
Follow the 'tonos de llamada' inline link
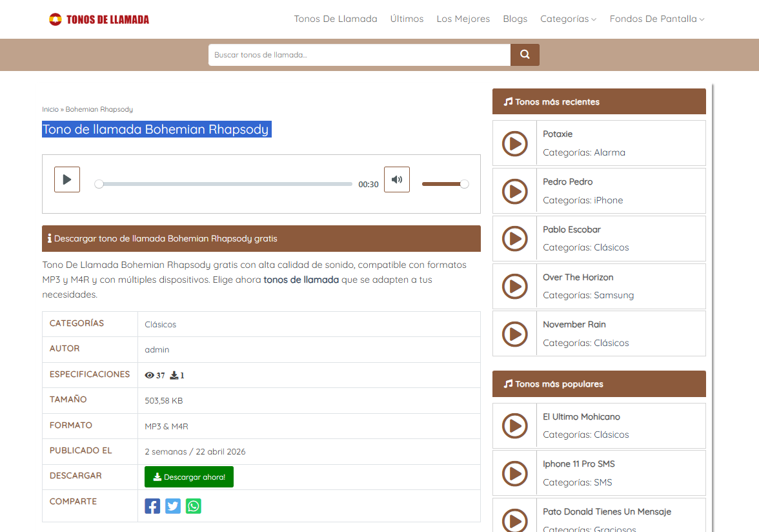pyautogui.click(x=301, y=280)
